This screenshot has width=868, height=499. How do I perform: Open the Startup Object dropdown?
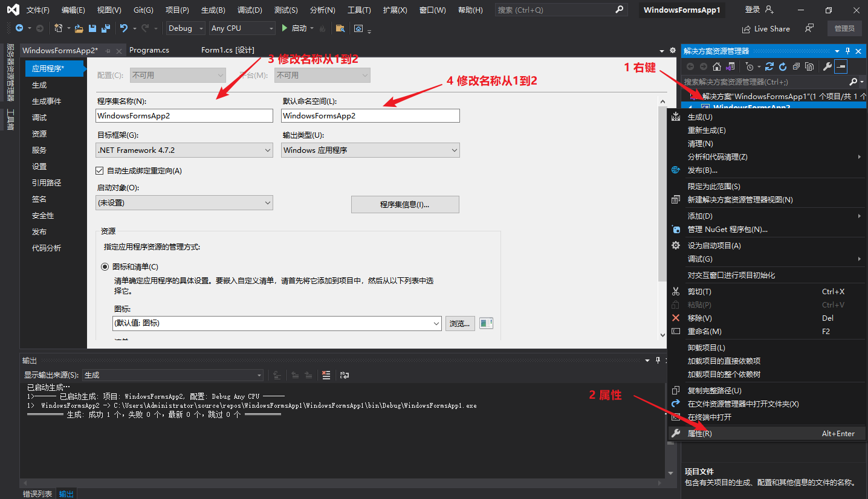pos(184,203)
